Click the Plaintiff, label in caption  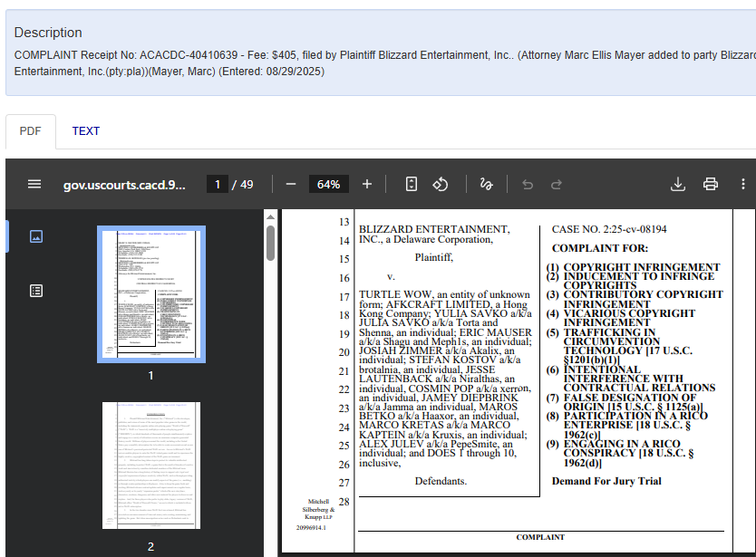point(434,257)
